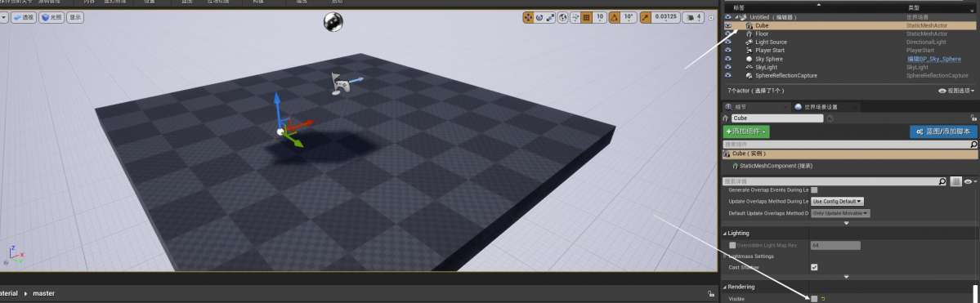
Task: Open the Use Config Default dropdown
Action: (837, 201)
